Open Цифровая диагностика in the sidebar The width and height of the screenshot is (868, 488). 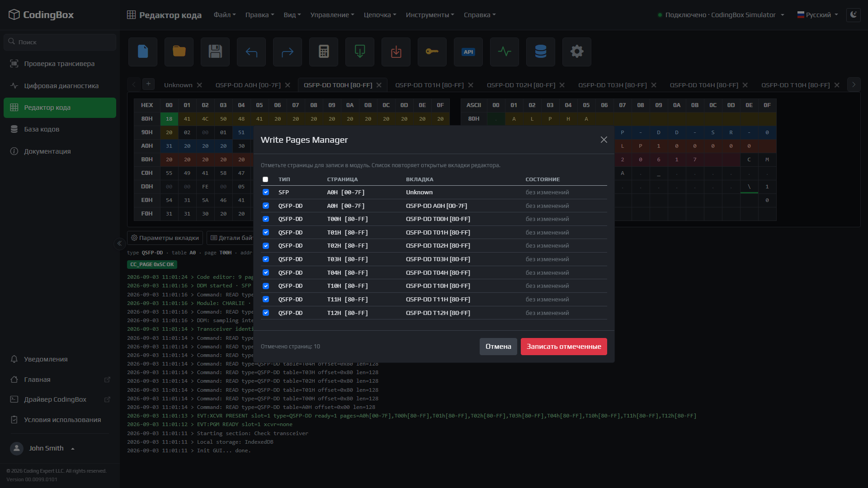[60, 86]
